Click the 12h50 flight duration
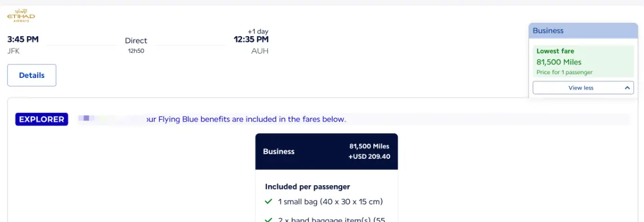 pos(136,51)
